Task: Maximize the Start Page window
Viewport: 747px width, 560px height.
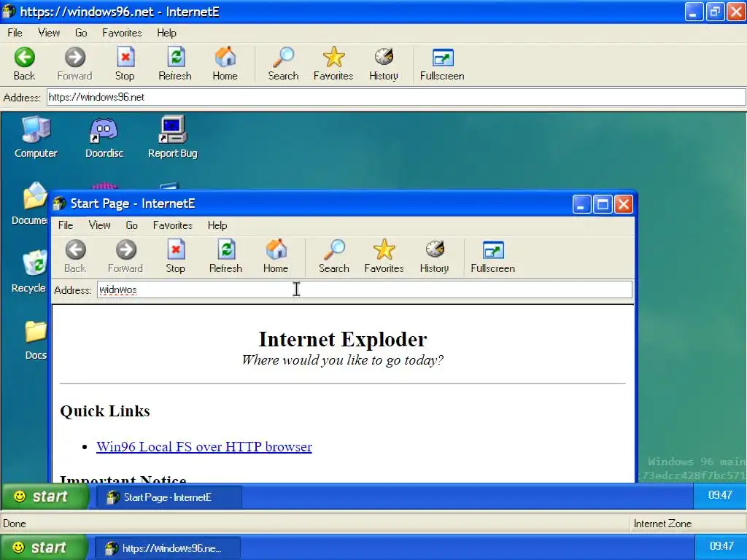Action: point(603,204)
